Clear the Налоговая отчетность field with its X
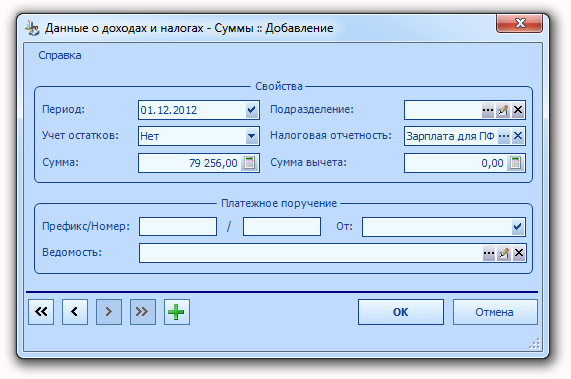This screenshot has width=571, height=379. click(x=518, y=136)
